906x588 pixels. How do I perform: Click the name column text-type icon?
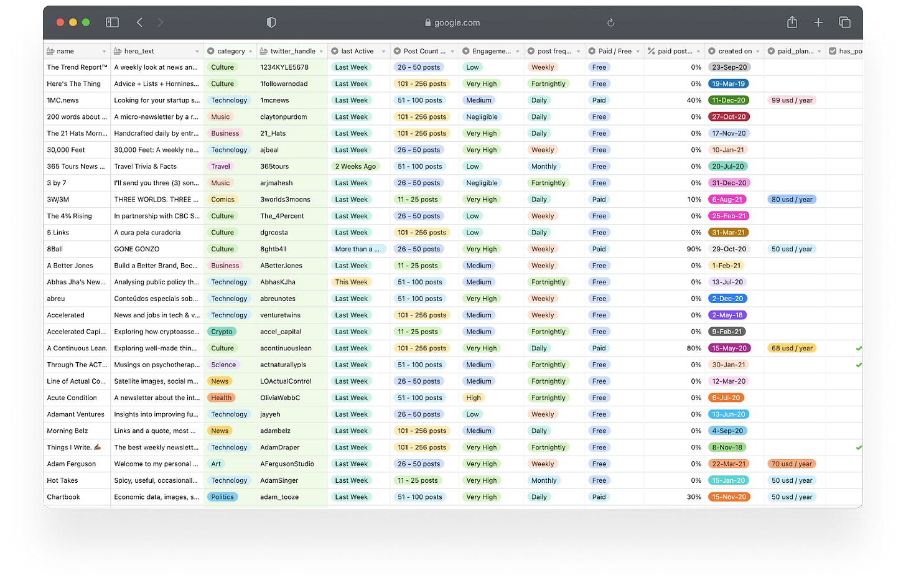coord(50,51)
